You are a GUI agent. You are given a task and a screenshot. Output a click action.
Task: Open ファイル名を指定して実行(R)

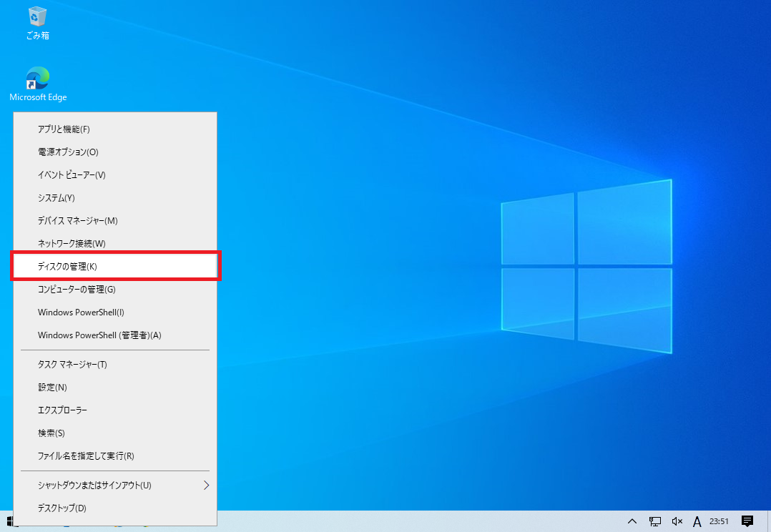(x=115, y=455)
